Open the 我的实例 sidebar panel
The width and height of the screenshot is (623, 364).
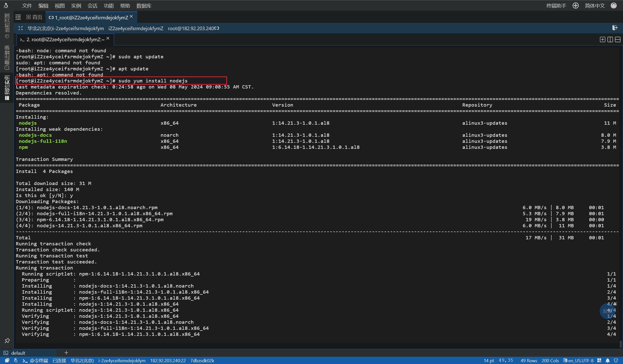coord(7,87)
